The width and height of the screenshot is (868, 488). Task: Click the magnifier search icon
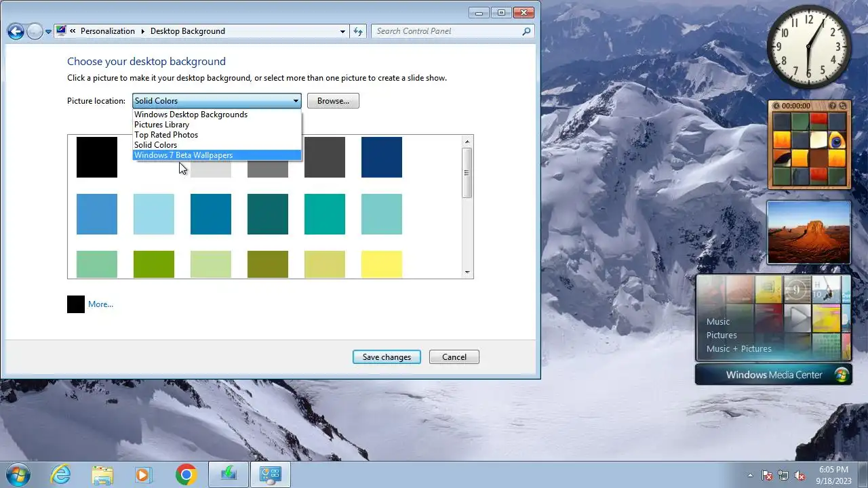526,31
